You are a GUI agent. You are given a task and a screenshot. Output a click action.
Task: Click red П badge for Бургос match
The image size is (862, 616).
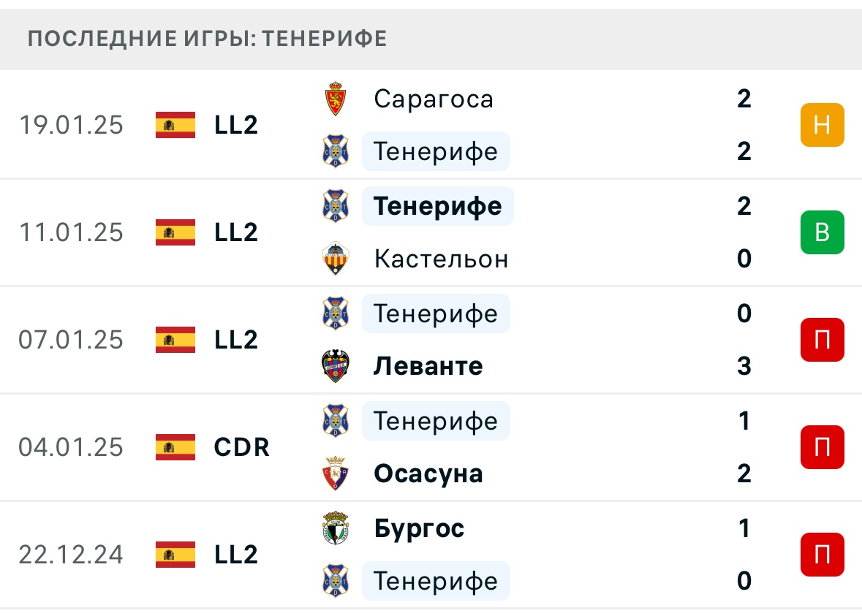pyautogui.click(x=822, y=555)
